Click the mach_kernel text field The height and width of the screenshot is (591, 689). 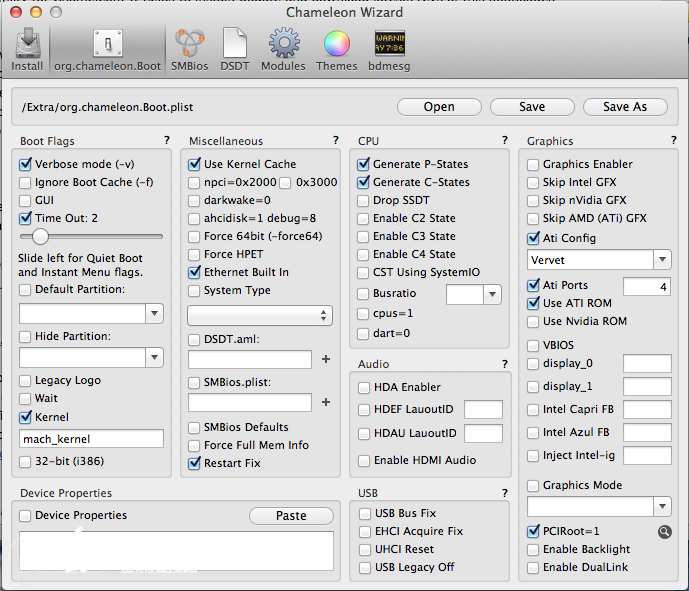point(91,438)
